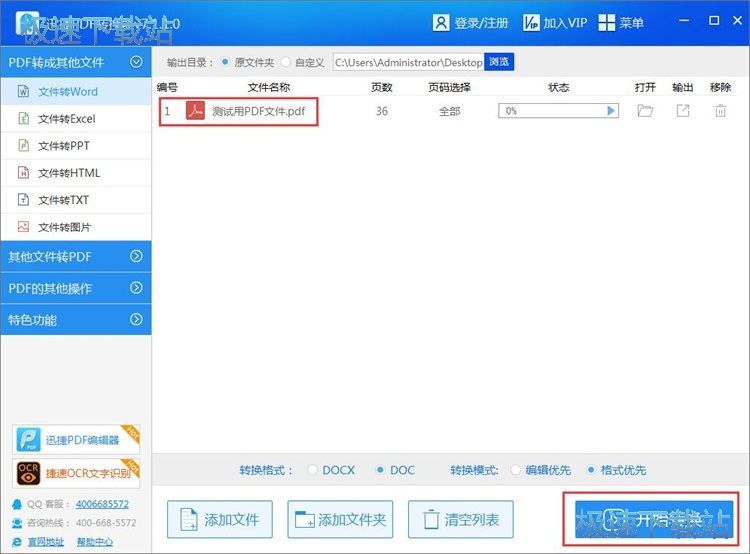Click the Excel icon beside 文件转Excel
This screenshot has height=554, width=750.
pyautogui.click(x=23, y=118)
